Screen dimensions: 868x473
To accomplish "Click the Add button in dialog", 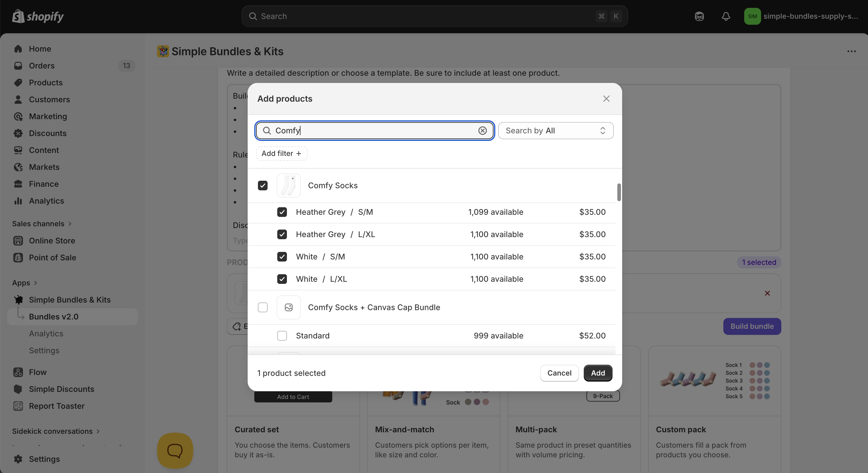I will 597,373.
